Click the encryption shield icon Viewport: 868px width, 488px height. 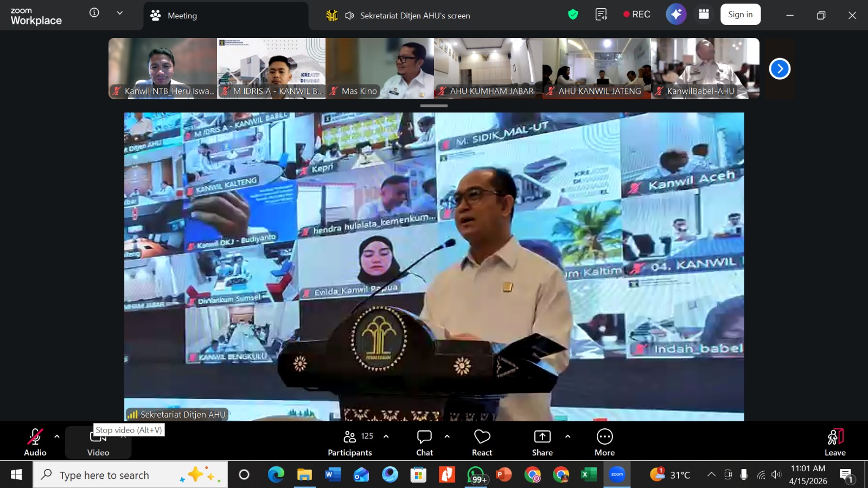[x=573, y=15]
